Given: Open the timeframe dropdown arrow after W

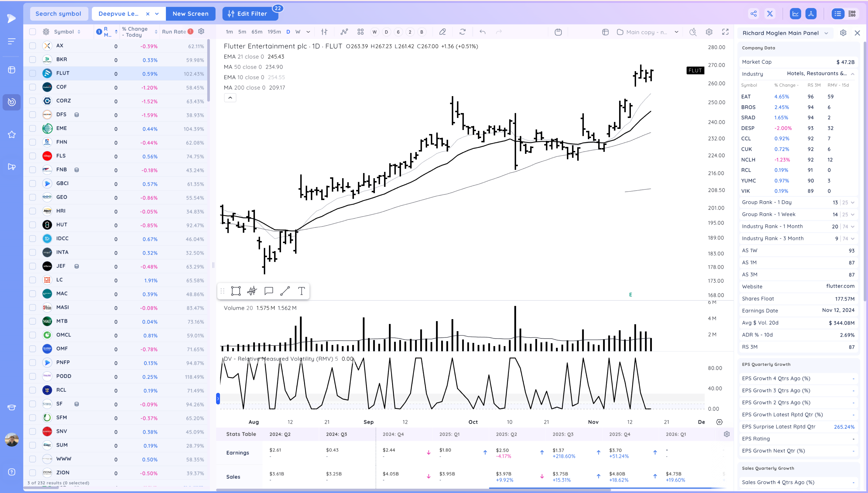Looking at the screenshot, I should (308, 32).
